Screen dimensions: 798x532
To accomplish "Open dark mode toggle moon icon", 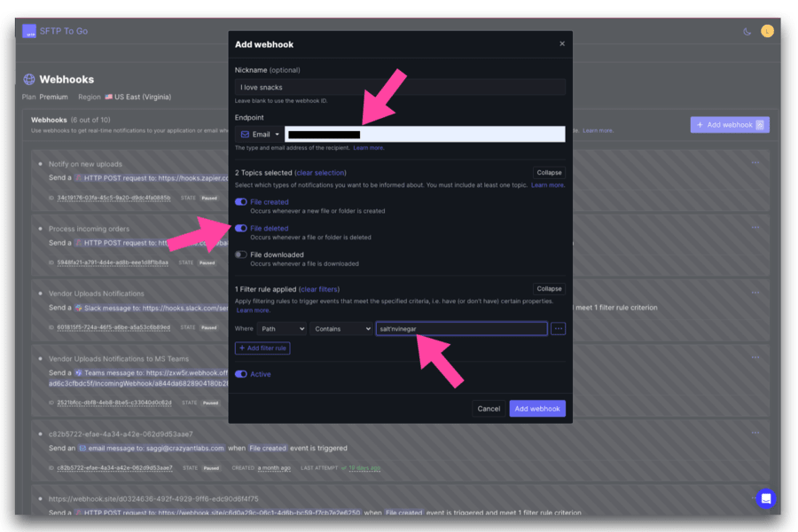I will pyautogui.click(x=748, y=30).
